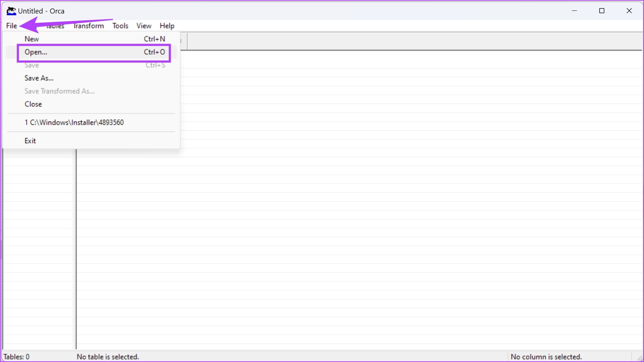
Task: Close the current database via Close entry
Action: coord(33,104)
